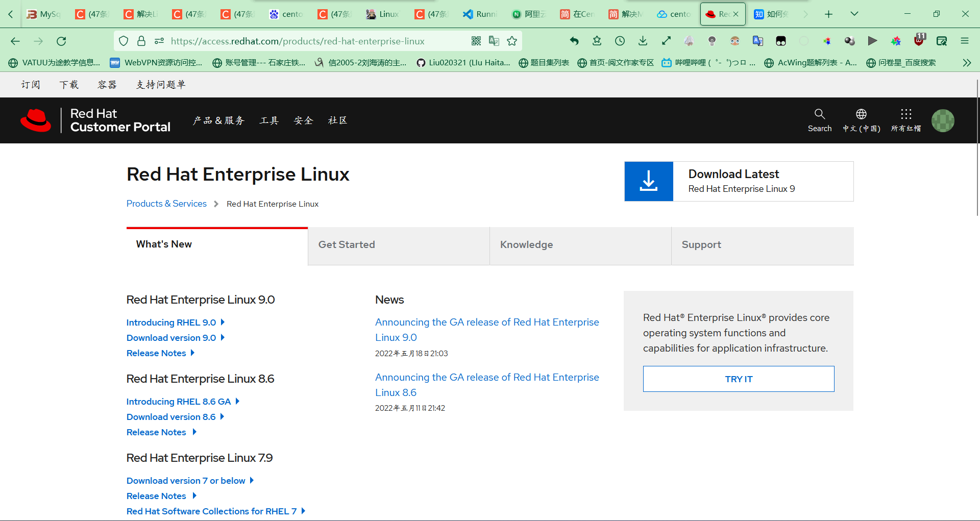Open Red Hat Software Collections for RHEL 7
980x521 pixels.
215,511
